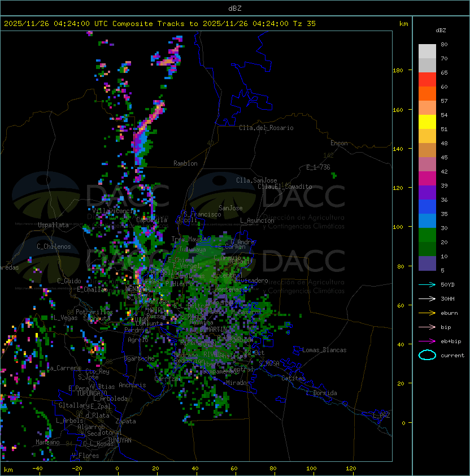Viewport: 470px width, 476px height.
Task: Click the 'V_Flores' map label
Action: pyautogui.click(x=85, y=456)
